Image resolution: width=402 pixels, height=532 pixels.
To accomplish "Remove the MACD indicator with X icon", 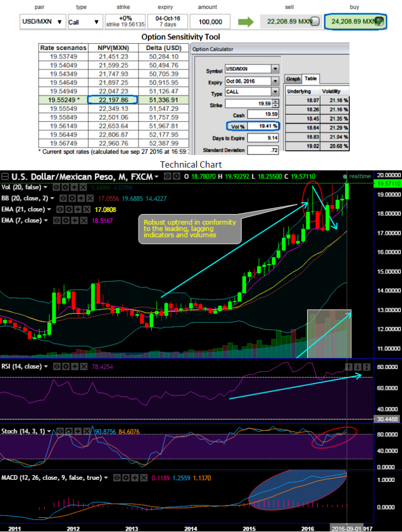I will click(x=144, y=478).
